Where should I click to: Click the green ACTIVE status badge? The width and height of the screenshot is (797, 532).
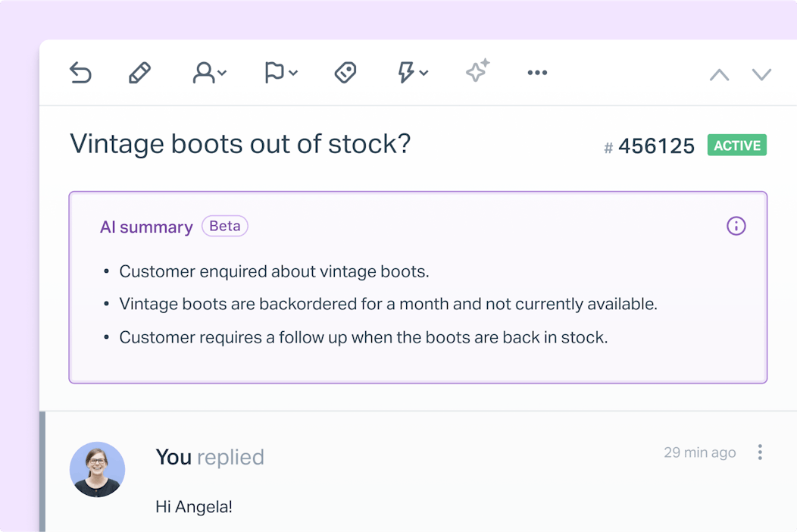coord(736,146)
